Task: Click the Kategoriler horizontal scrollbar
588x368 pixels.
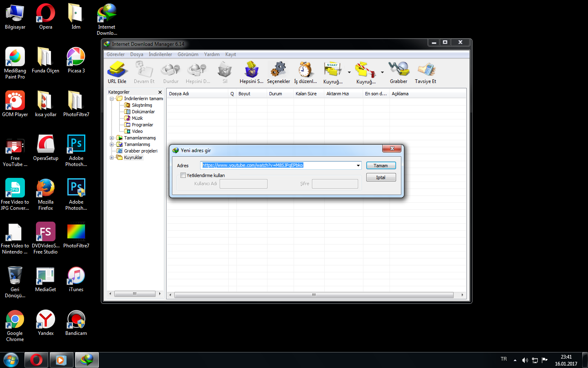Action: click(x=135, y=294)
